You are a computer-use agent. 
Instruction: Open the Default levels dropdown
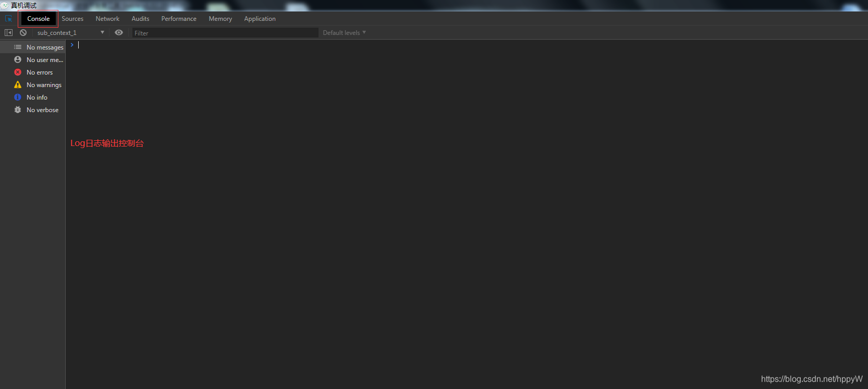coord(345,33)
